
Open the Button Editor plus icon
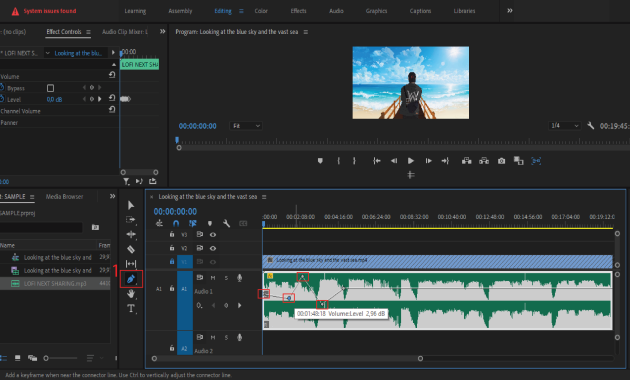pos(411,175)
